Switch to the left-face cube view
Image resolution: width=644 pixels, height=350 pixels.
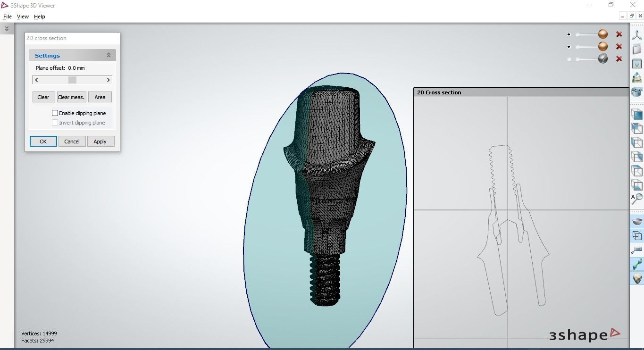coord(637,142)
